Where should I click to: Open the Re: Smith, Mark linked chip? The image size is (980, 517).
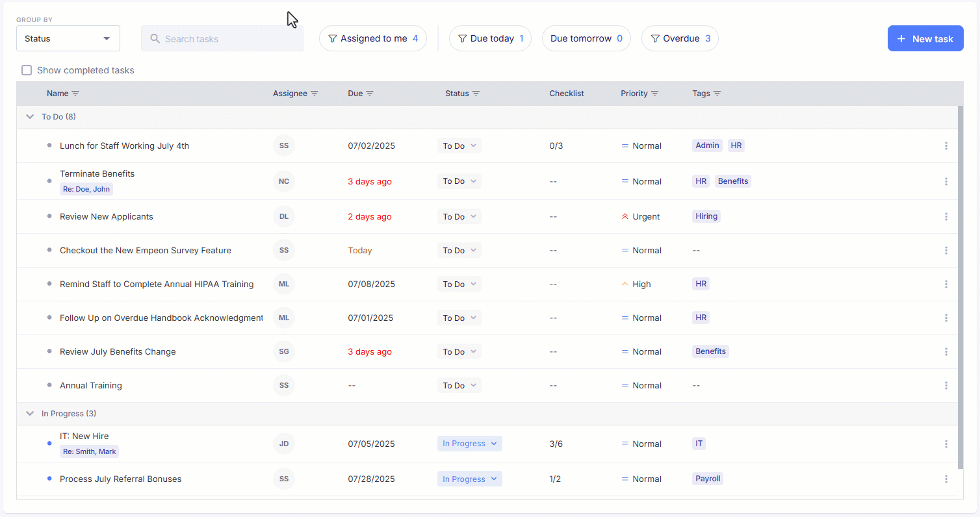pos(90,451)
